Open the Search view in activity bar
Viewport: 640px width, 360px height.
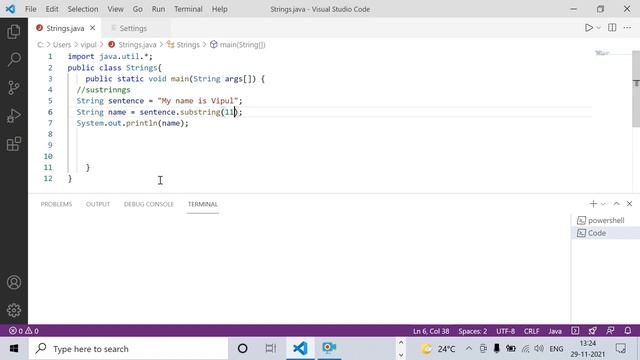tap(14, 60)
